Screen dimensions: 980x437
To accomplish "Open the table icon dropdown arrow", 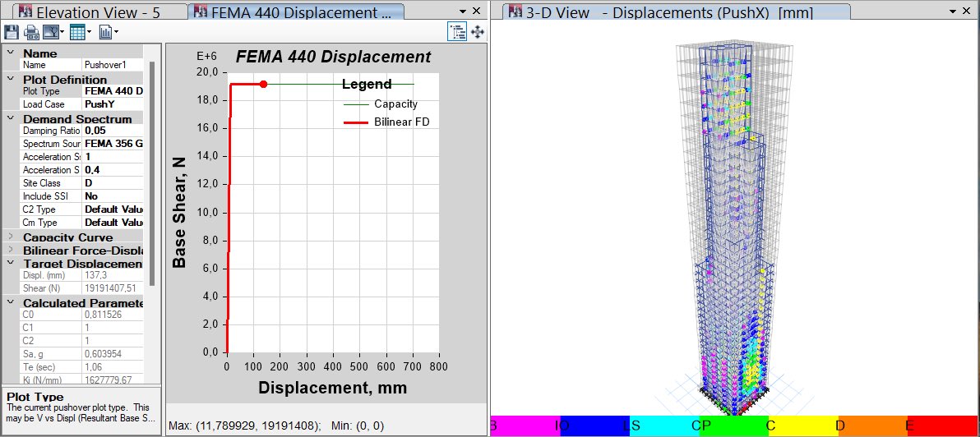I will 89,32.
